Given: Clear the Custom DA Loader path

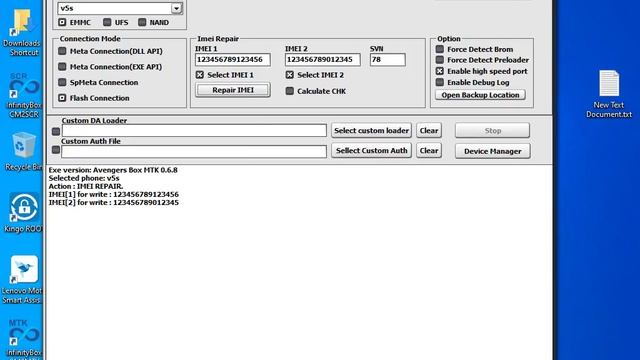Looking at the screenshot, I should pos(429,131).
